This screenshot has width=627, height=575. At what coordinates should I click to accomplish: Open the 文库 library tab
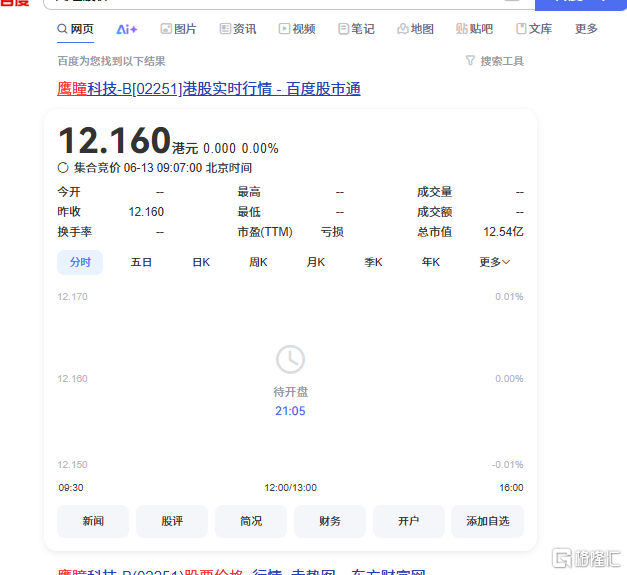534,29
